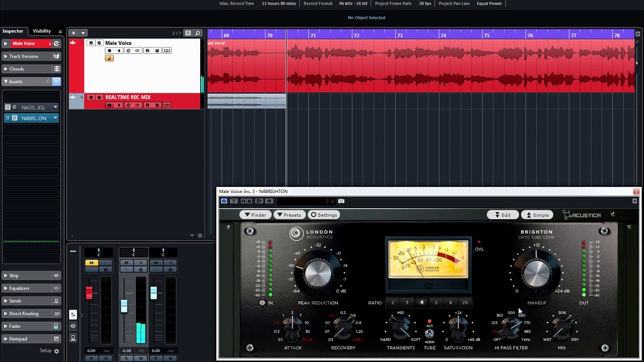Open Male Voice track edit channel settings
Screen dimensions: 644x362
128,51
